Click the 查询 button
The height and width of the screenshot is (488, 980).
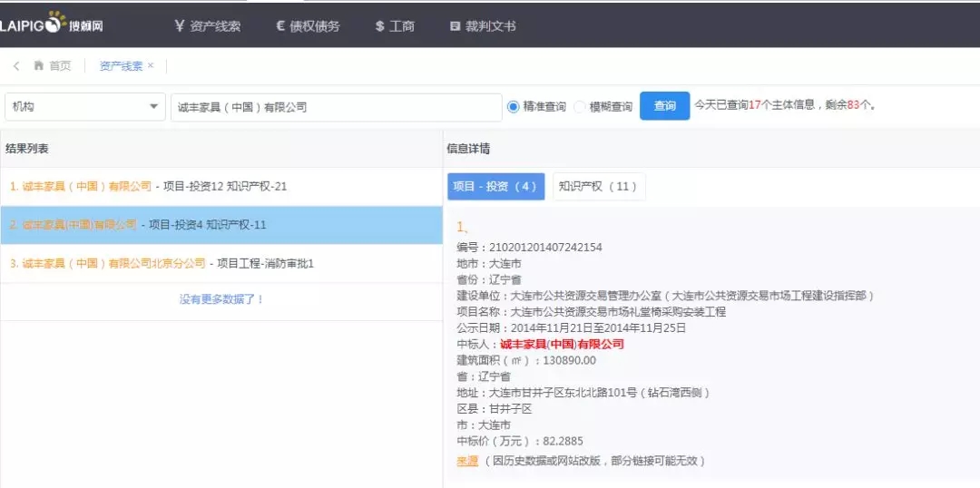click(665, 106)
